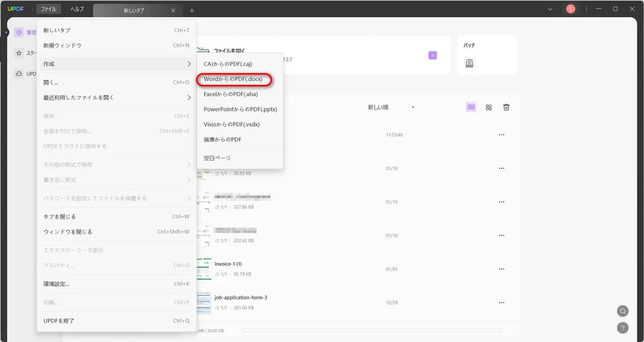
Task: Click the trash delete icon
Action: click(506, 107)
